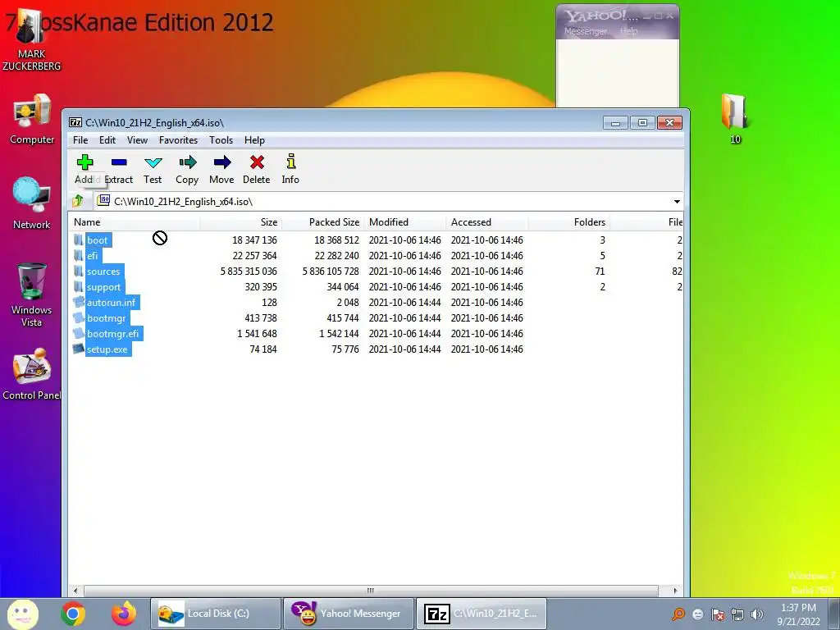Open the View menu
Image resolution: width=840 pixels, height=630 pixels.
coord(137,139)
